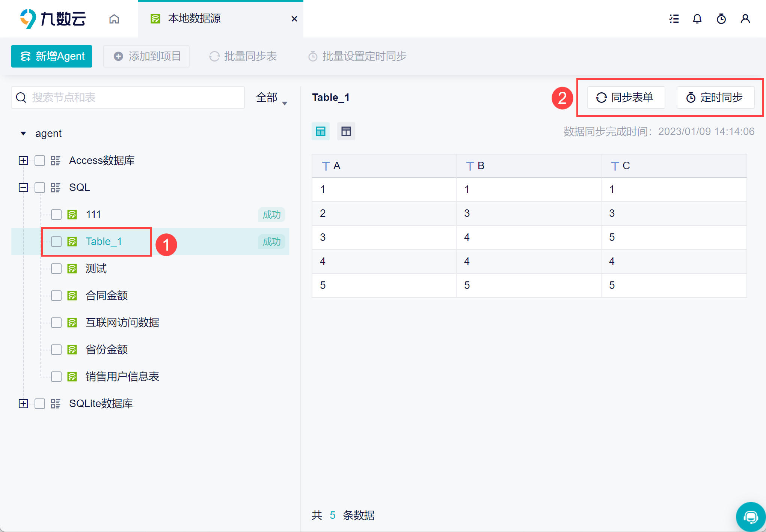Screen dimensions: 766x532
Task: Select the 销售用户信息表 table
Action: point(122,377)
